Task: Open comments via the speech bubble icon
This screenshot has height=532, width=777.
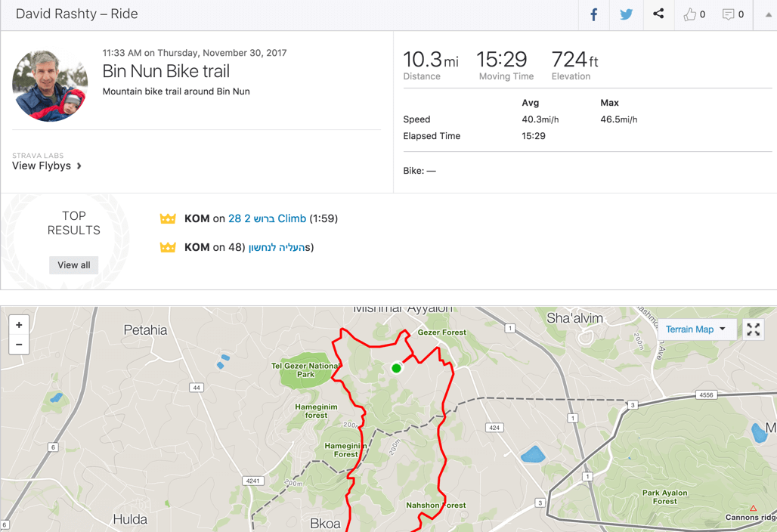Action: point(728,14)
